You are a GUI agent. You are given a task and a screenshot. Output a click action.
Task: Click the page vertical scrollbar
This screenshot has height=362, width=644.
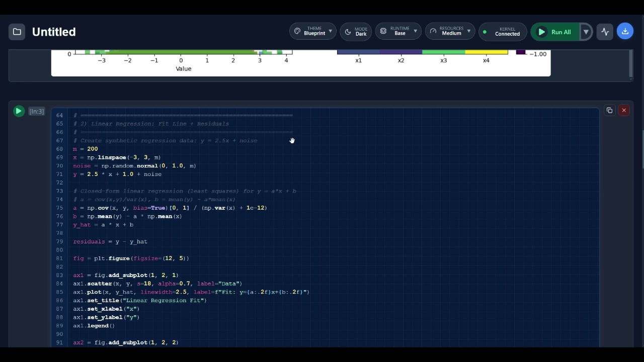pyautogui.click(x=642, y=149)
